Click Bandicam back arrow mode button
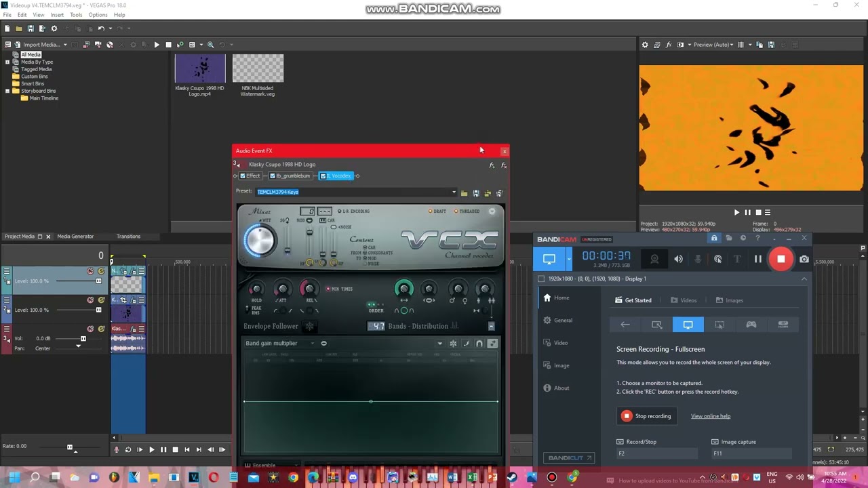The image size is (868, 488). [625, 325]
